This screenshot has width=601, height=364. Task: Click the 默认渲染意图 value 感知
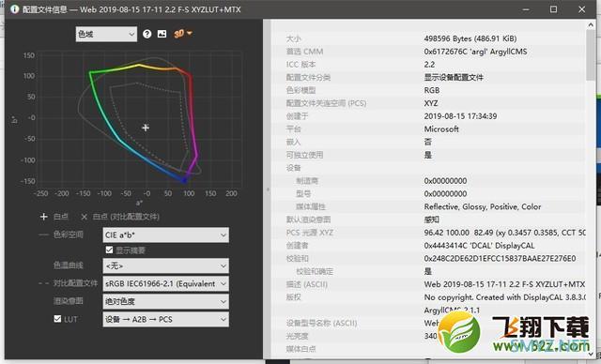[x=432, y=220]
